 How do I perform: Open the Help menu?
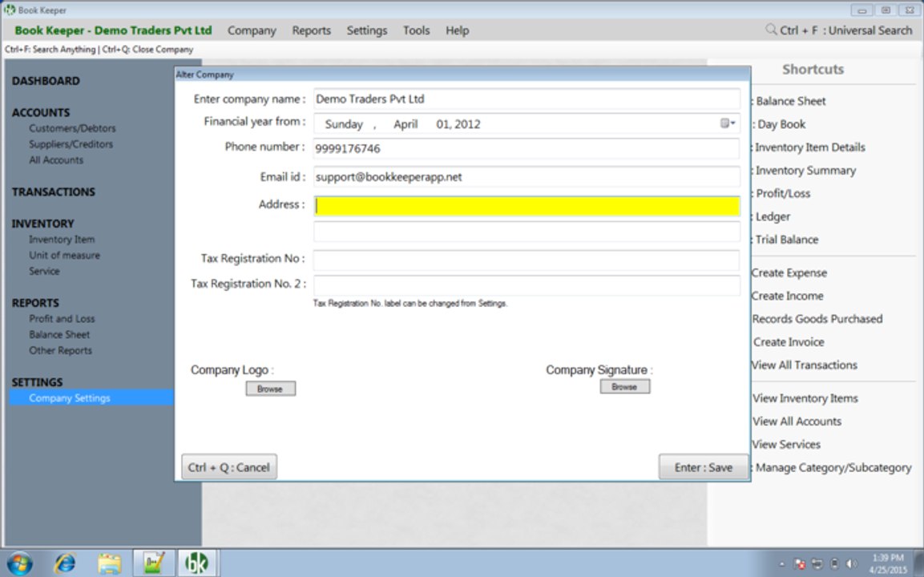457,30
